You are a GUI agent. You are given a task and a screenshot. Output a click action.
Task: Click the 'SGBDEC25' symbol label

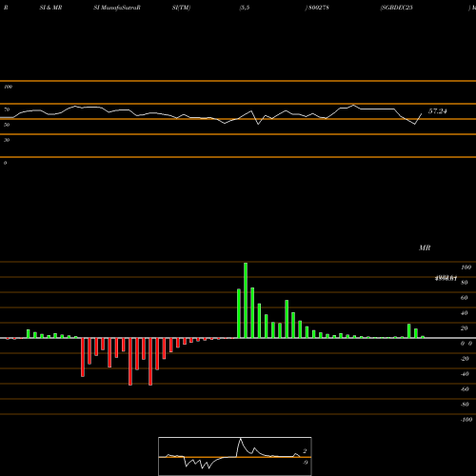(x=397, y=8)
